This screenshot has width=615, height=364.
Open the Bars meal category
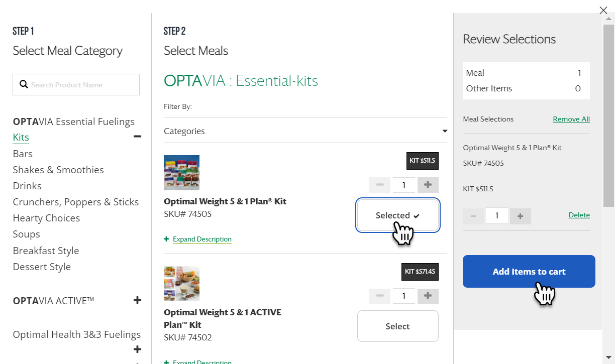[x=23, y=154]
